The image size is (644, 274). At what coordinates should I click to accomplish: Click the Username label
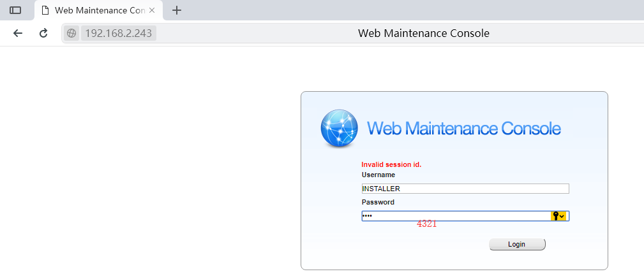[x=378, y=175]
